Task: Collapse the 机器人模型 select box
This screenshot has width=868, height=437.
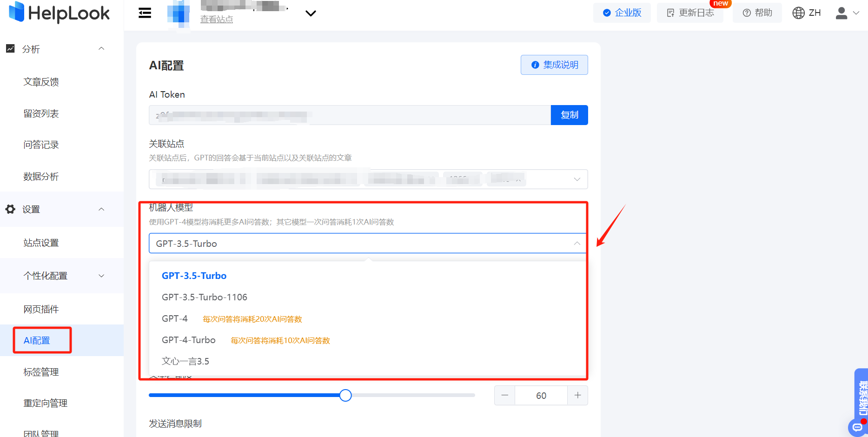Action: tap(368, 243)
